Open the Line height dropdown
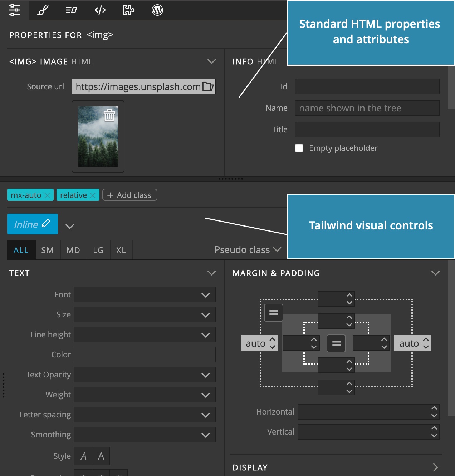 click(x=145, y=334)
